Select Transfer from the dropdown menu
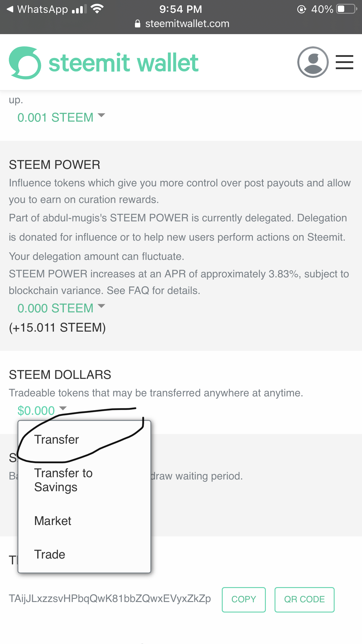362x644 pixels. tap(57, 440)
